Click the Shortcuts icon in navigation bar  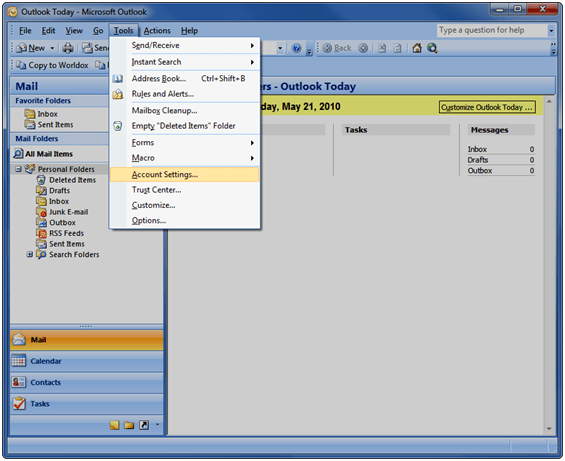[144, 425]
